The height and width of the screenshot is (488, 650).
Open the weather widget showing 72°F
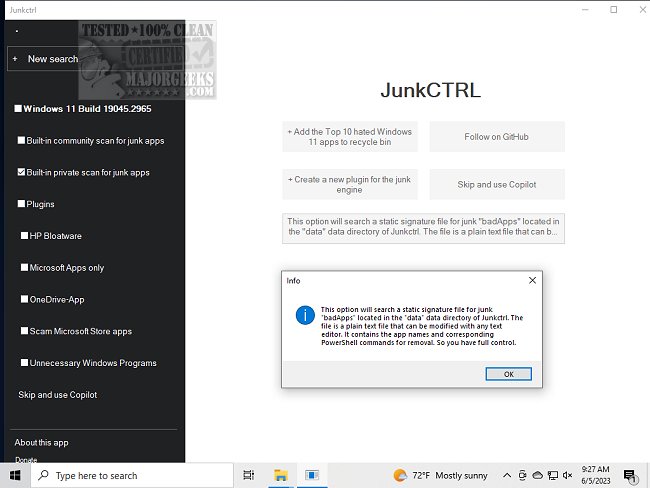tap(441, 475)
